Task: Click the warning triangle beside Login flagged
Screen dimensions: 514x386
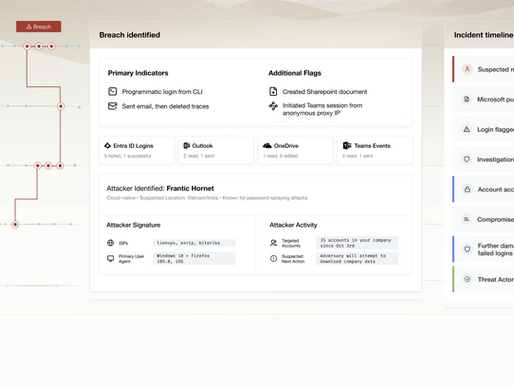Action: pyautogui.click(x=467, y=129)
